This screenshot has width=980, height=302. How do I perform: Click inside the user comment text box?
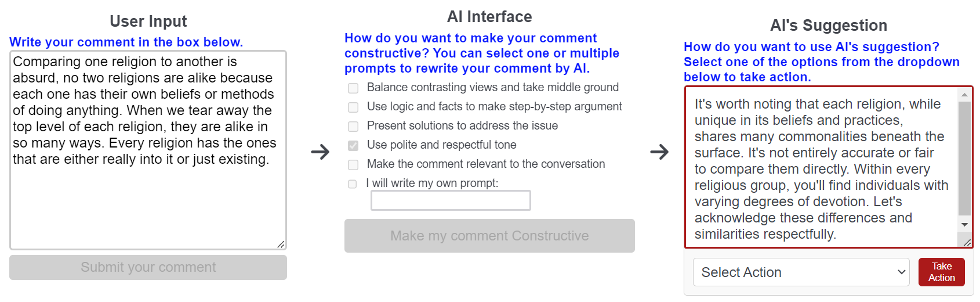point(148,203)
